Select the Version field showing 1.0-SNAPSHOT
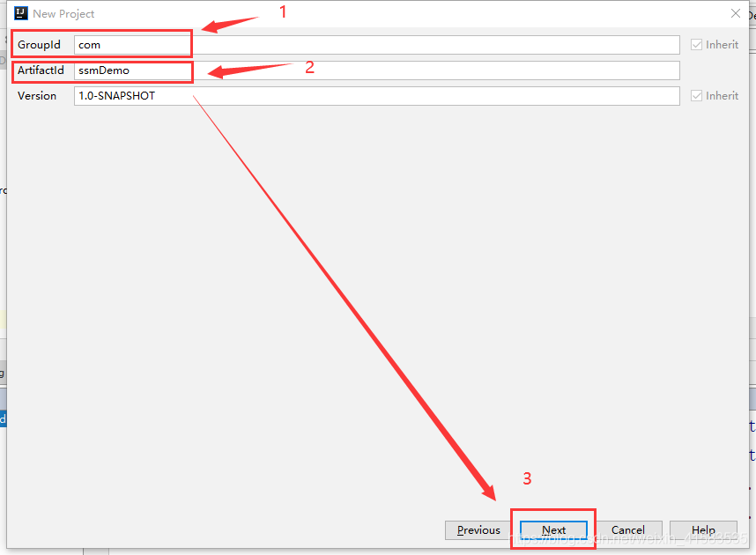 click(376, 96)
